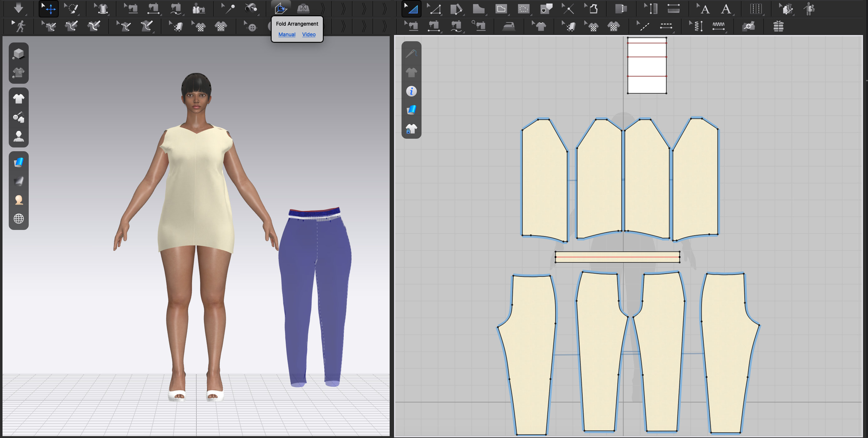Select the Brush selection tool
This screenshot has height=438, width=868.
(72, 8)
